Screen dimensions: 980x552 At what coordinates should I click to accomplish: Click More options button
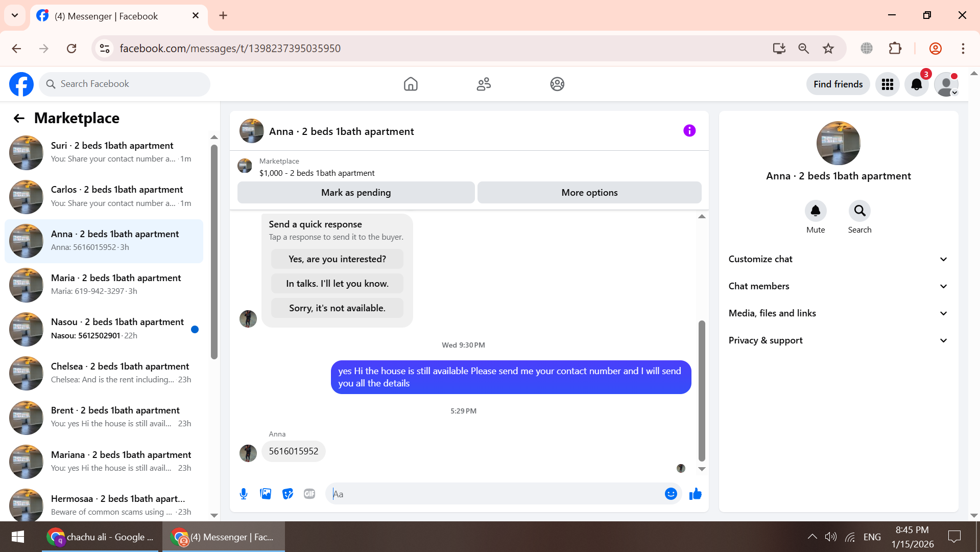point(589,193)
